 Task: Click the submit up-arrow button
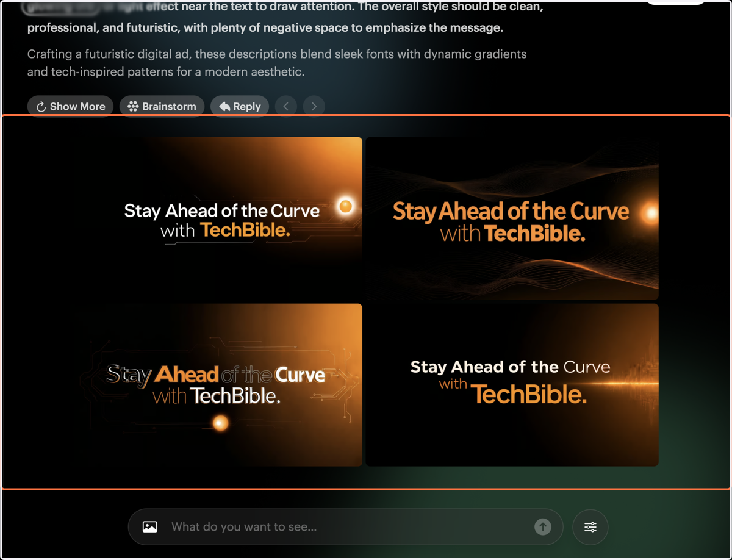click(543, 526)
